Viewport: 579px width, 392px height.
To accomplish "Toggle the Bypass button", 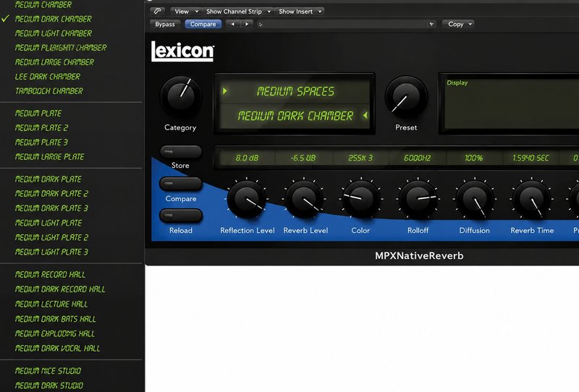I will 165,24.
